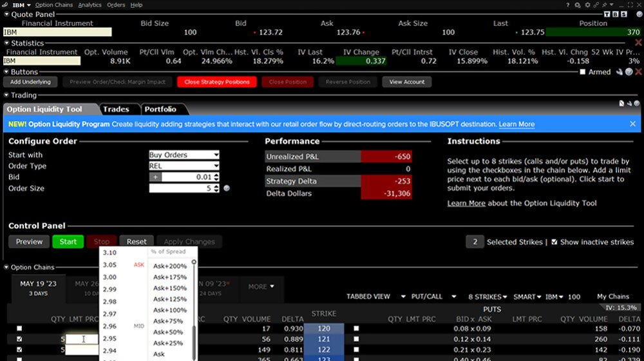The height and width of the screenshot is (361, 644).
Task: Click Close Strategy Positions button
Action: (x=217, y=82)
